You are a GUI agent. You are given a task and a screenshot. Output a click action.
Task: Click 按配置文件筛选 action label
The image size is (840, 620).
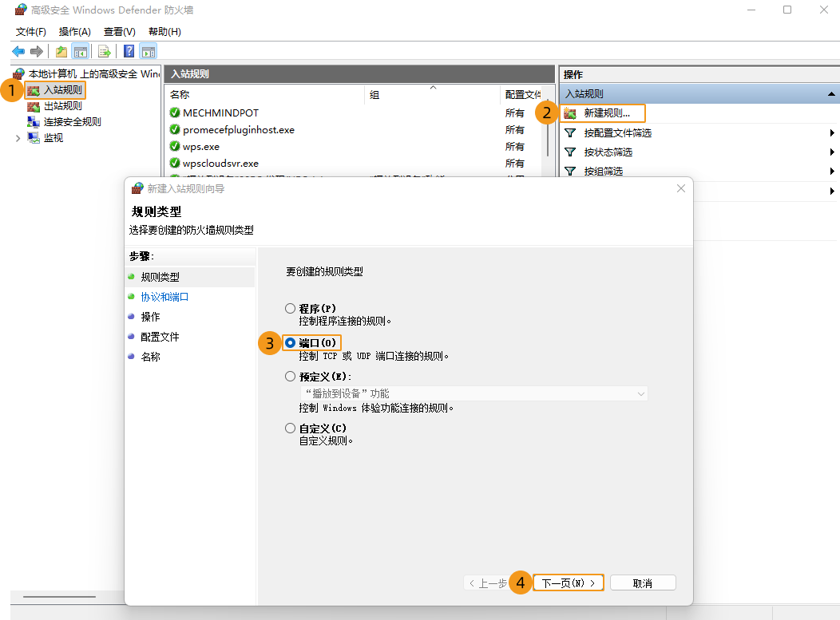pos(618,132)
